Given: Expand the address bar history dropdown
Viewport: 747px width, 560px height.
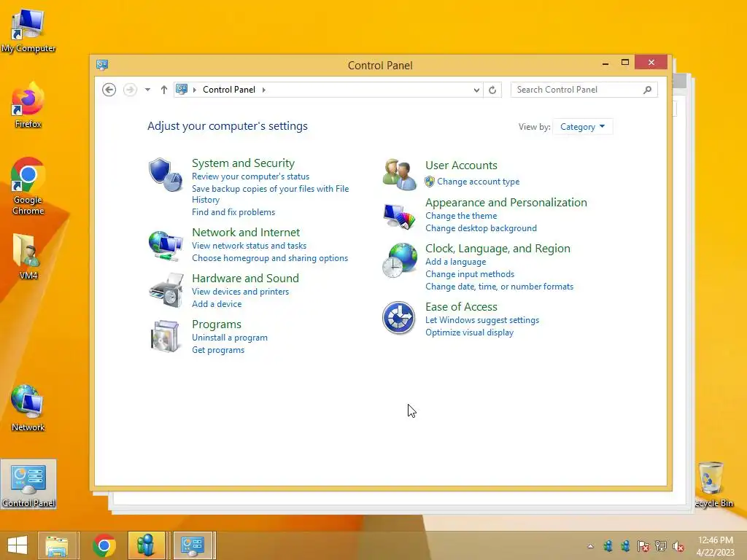Looking at the screenshot, I should [476, 90].
